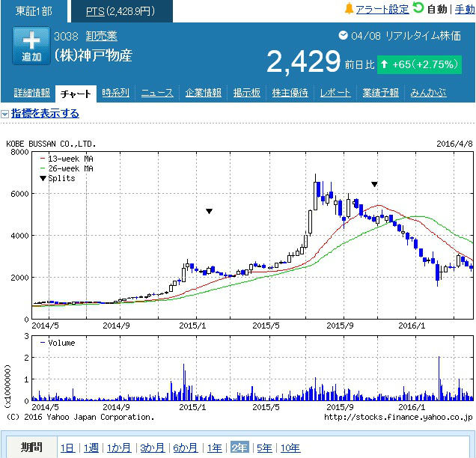The height and width of the screenshot is (458, 476).
Task: Go to the 掲示板 tab
Action: click(246, 93)
